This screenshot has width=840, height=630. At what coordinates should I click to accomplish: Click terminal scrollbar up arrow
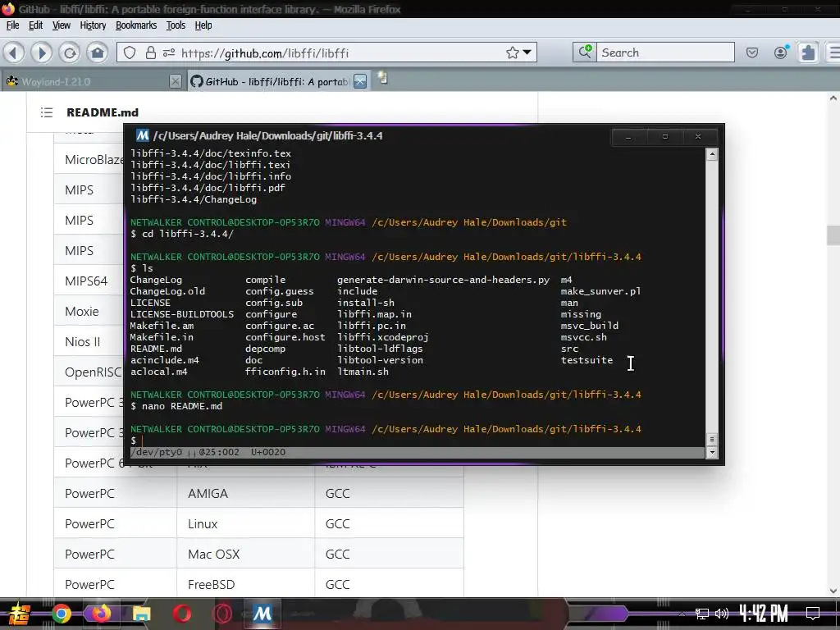click(712, 155)
